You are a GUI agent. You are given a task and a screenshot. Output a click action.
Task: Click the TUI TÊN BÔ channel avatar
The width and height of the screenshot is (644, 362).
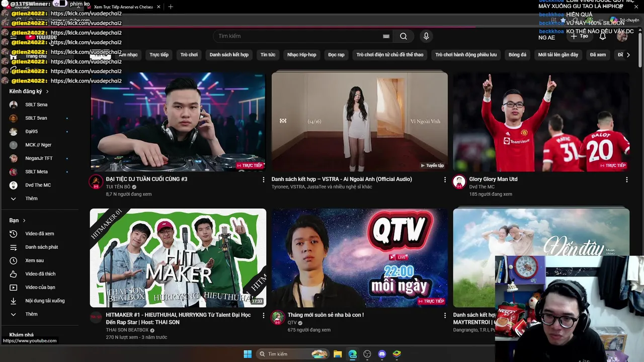pos(96,182)
